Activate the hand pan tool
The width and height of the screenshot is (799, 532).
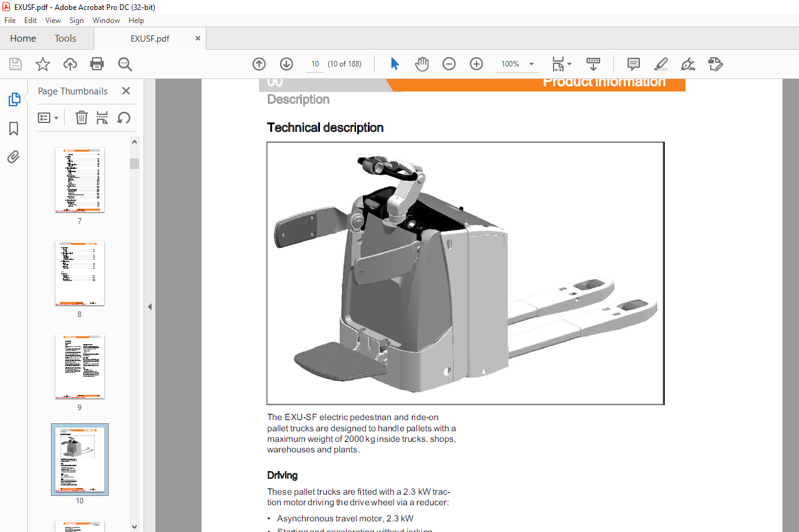click(x=422, y=64)
